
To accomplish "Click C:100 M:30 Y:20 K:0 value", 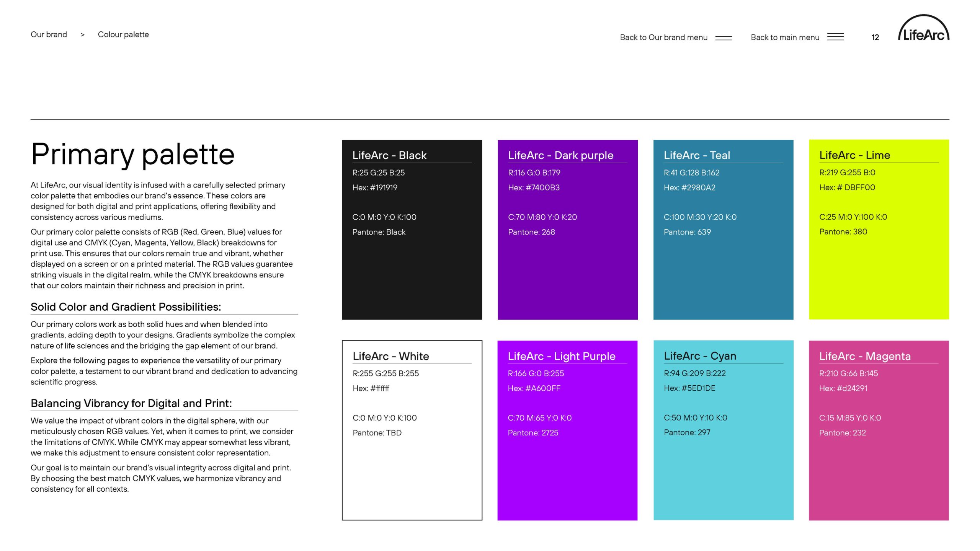I will tap(700, 217).
